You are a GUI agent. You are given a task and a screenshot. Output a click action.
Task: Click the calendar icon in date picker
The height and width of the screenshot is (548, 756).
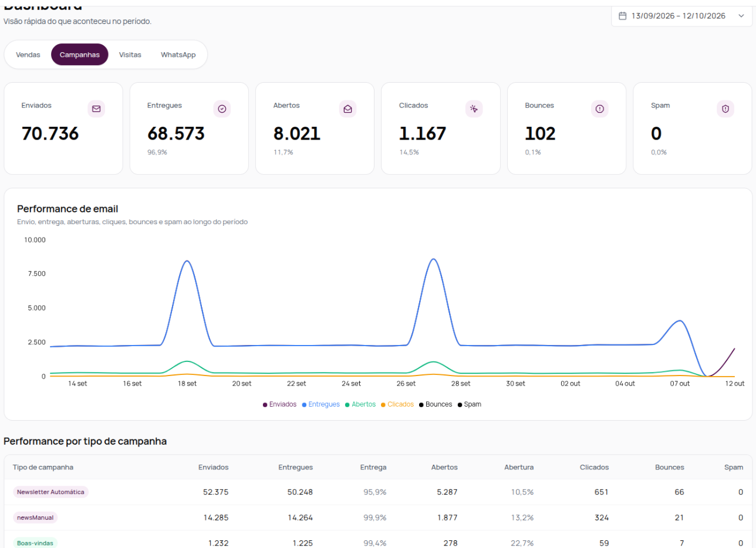623,16
